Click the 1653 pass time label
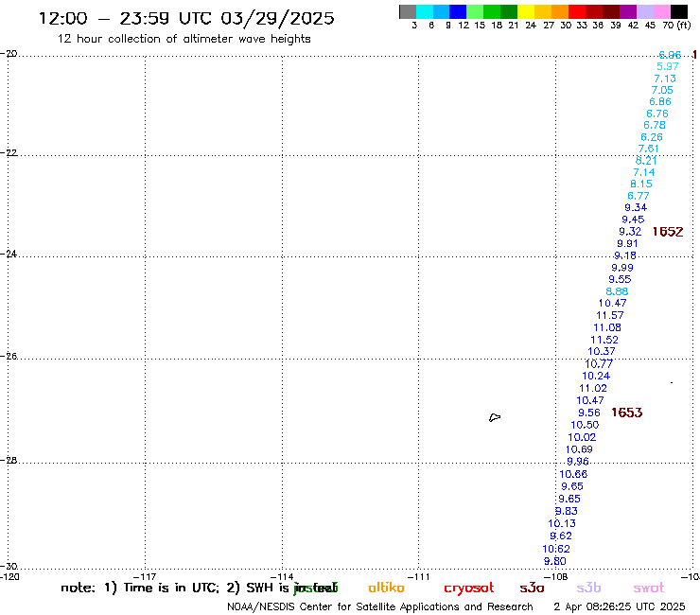Screen dimensions: 700x615 click(x=627, y=413)
